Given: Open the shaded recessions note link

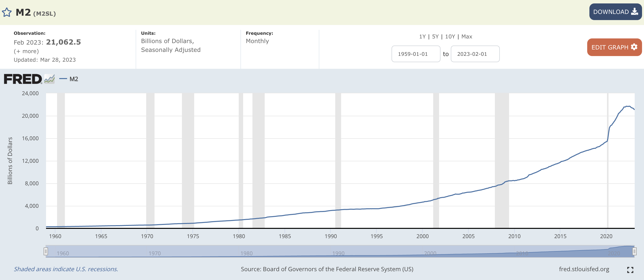Looking at the screenshot, I should [66, 269].
